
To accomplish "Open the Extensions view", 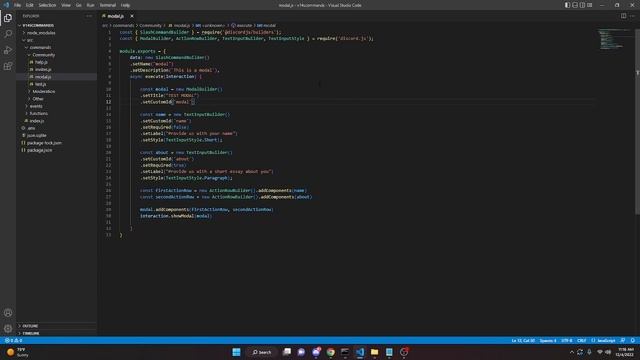I will click(8, 66).
